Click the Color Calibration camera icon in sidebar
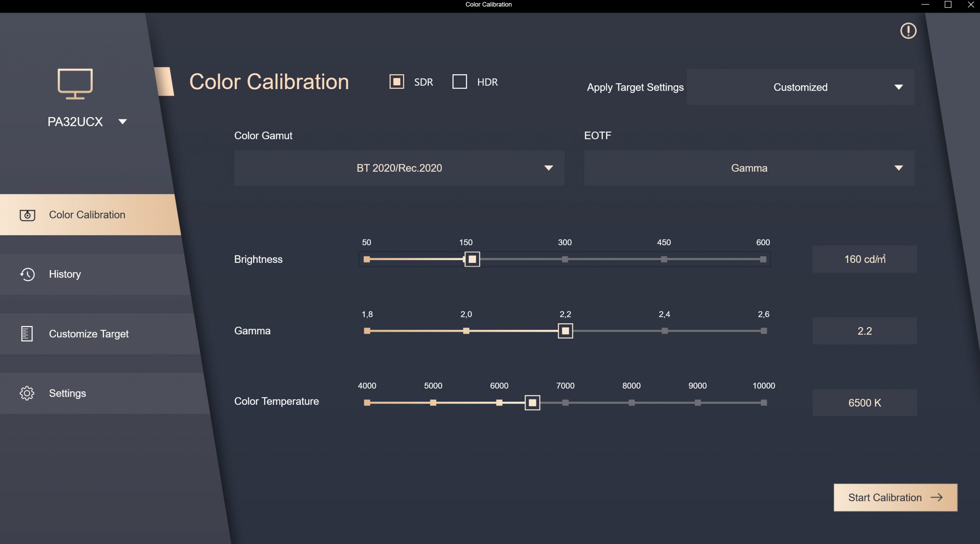The width and height of the screenshot is (980, 544). coord(27,215)
